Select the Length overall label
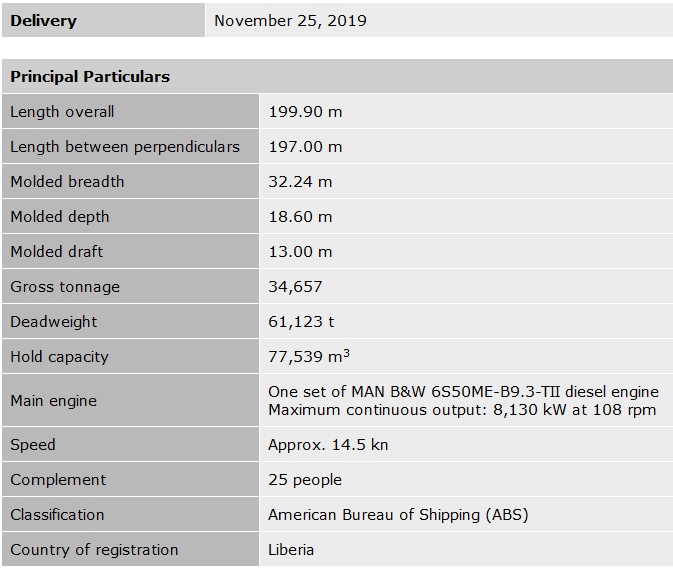The height and width of the screenshot is (568, 673). (x=62, y=112)
